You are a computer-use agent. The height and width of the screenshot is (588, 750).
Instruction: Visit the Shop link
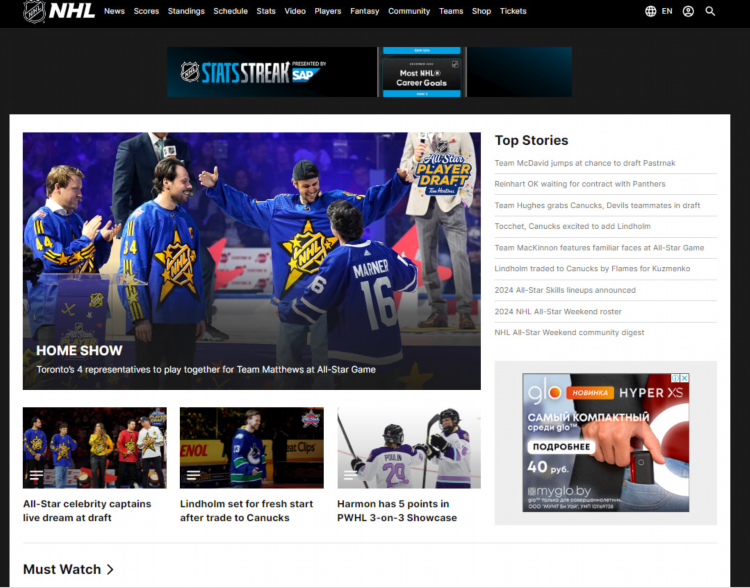click(481, 11)
